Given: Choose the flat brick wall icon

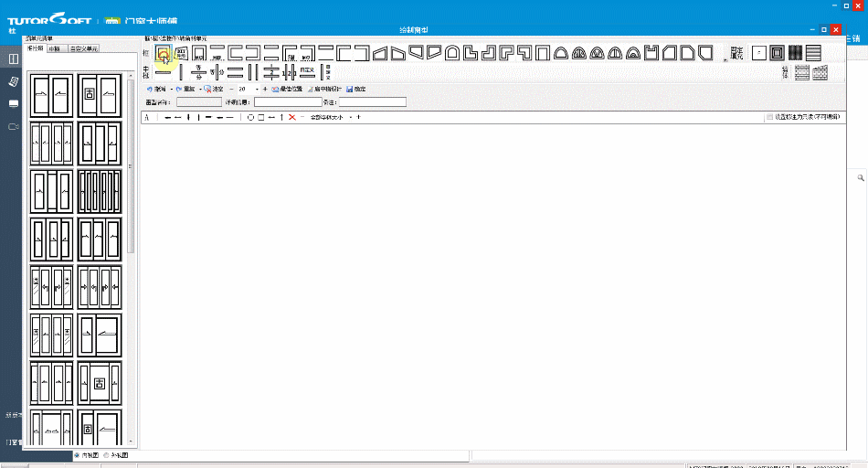Looking at the screenshot, I should (x=802, y=72).
